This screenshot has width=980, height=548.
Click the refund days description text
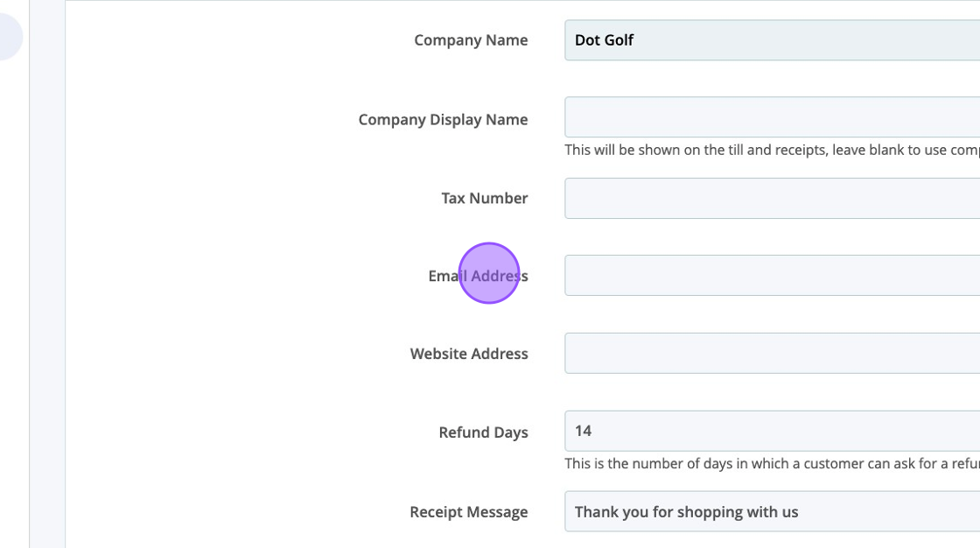770,464
